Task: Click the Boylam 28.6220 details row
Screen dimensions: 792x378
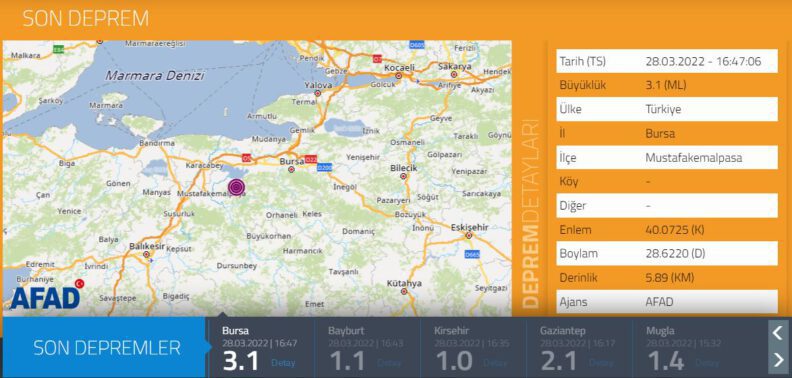Action: point(667,254)
